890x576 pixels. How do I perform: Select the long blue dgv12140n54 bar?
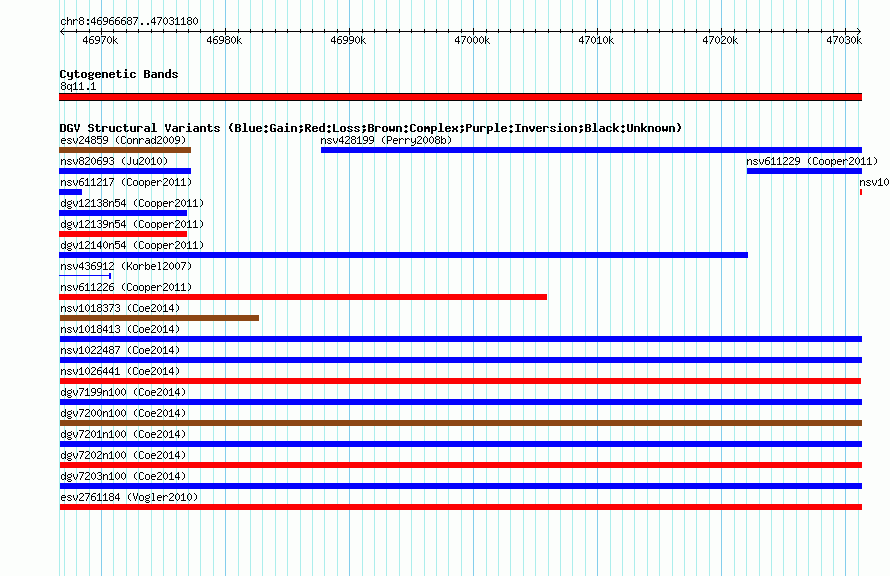pyautogui.click(x=404, y=255)
